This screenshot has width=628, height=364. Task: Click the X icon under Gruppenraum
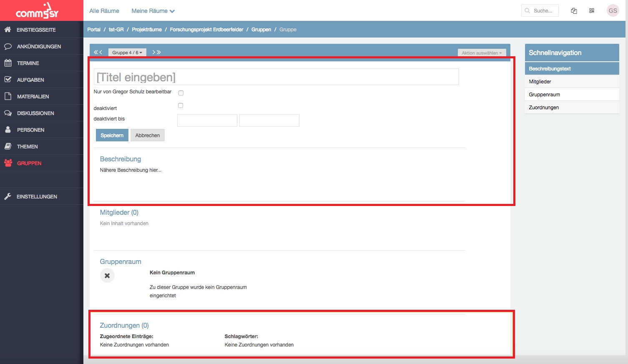coord(107,276)
